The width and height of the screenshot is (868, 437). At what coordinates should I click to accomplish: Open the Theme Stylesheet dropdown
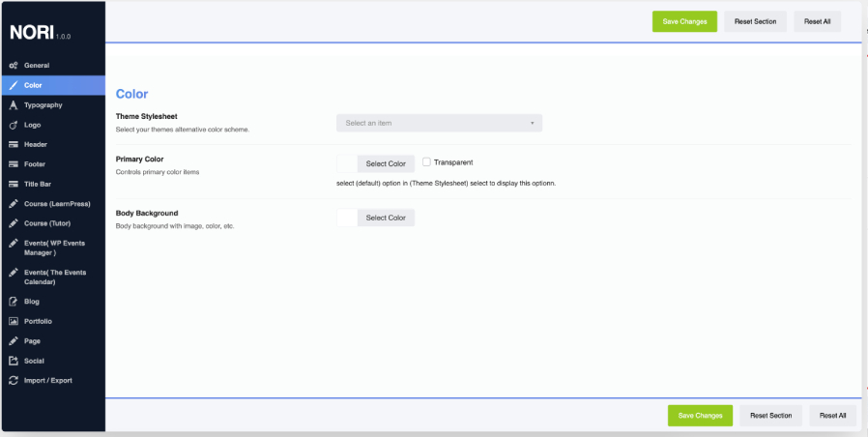point(439,123)
